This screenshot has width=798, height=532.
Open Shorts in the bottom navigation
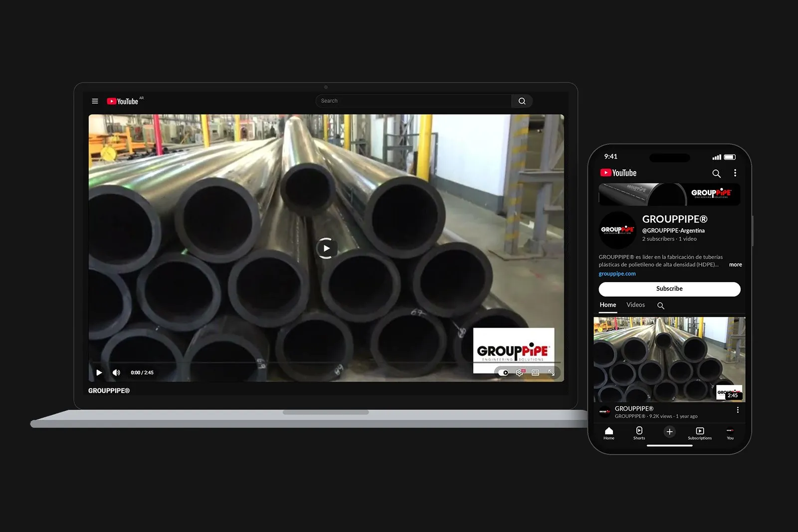639,433
